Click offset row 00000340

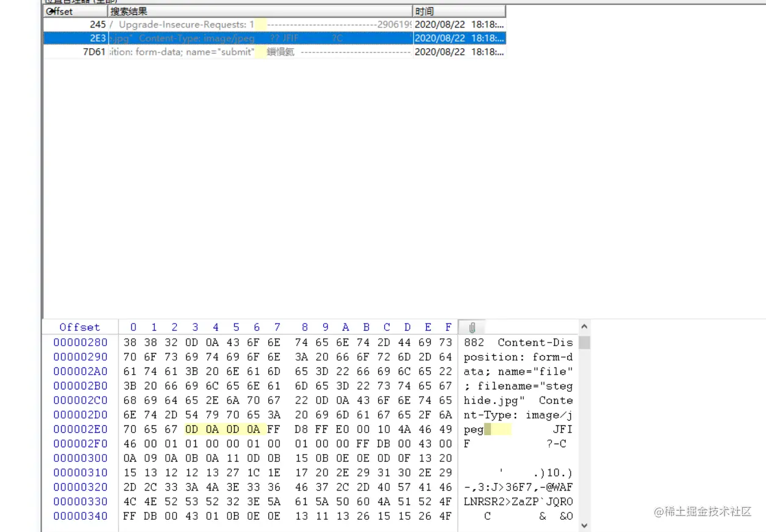(x=80, y=516)
